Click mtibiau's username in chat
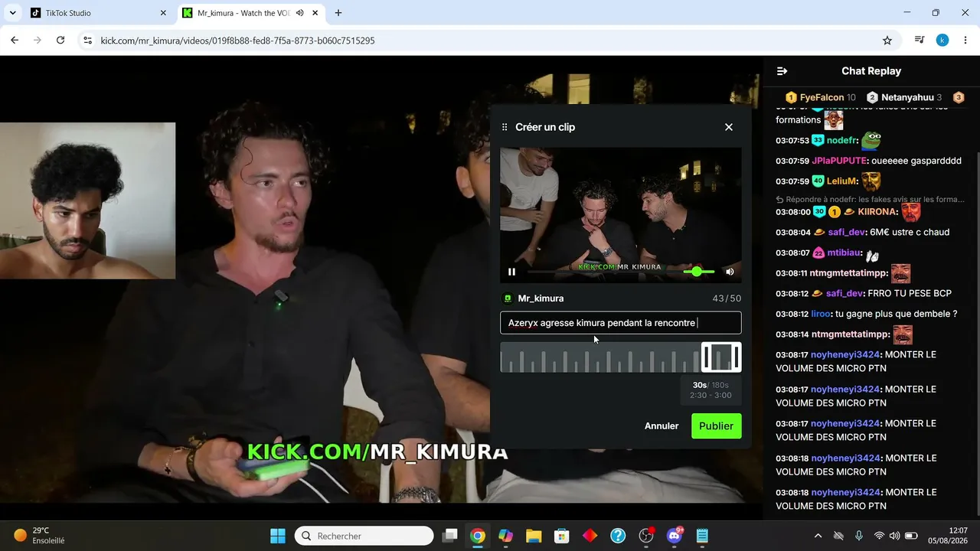Viewport: 980px width, 551px height. pyautogui.click(x=844, y=253)
